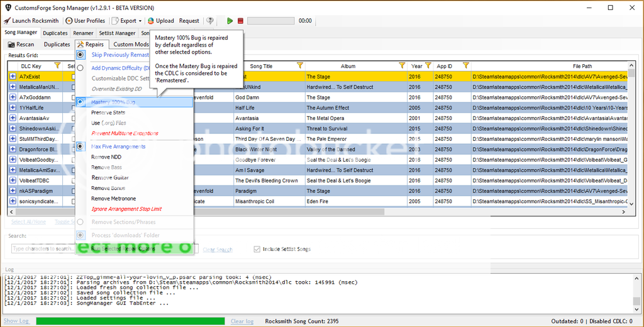The width and height of the screenshot is (644, 327).
Task: Rescan the song collection
Action: (21, 45)
